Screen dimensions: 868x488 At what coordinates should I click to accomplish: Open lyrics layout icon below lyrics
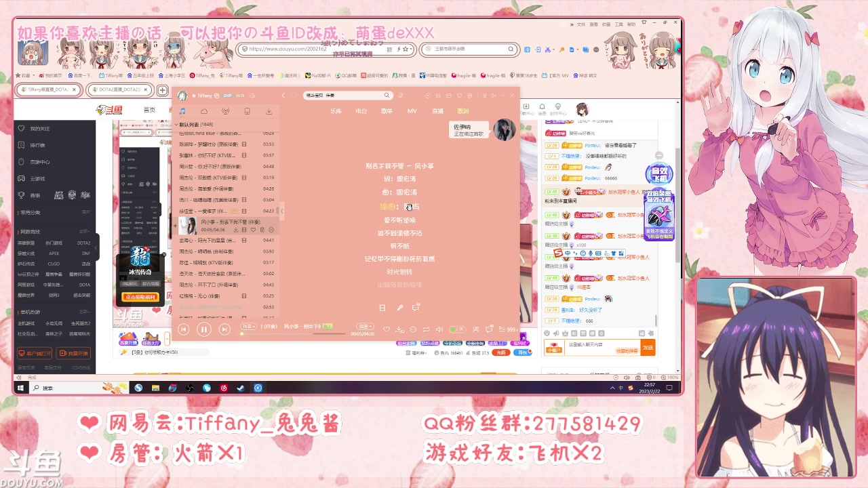pyautogui.click(x=382, y=308)
